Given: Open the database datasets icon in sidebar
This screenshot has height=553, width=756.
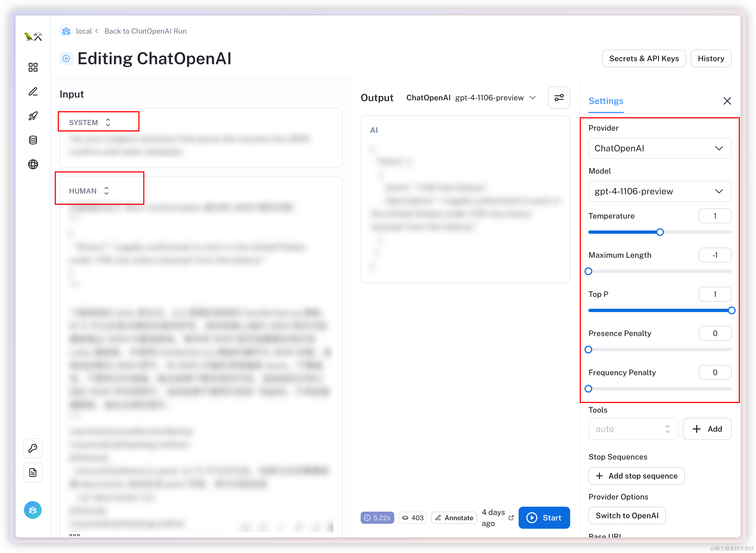Looking at the screenshot, I should (x=33, y=140).
